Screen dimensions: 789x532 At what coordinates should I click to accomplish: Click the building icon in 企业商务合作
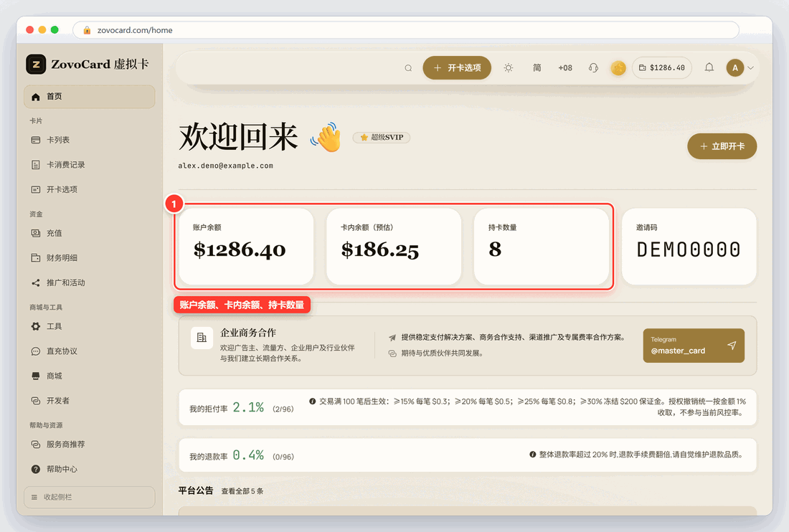tap(202, 338)
